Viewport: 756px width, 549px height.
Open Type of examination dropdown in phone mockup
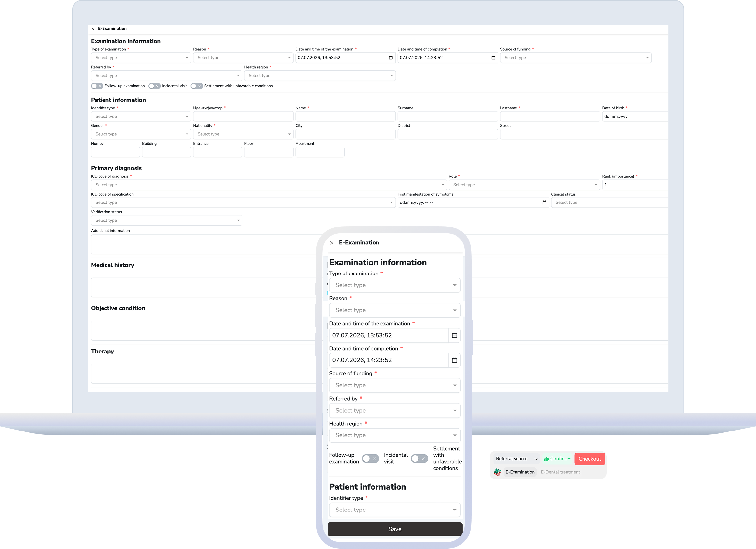(x=395, y=285)
